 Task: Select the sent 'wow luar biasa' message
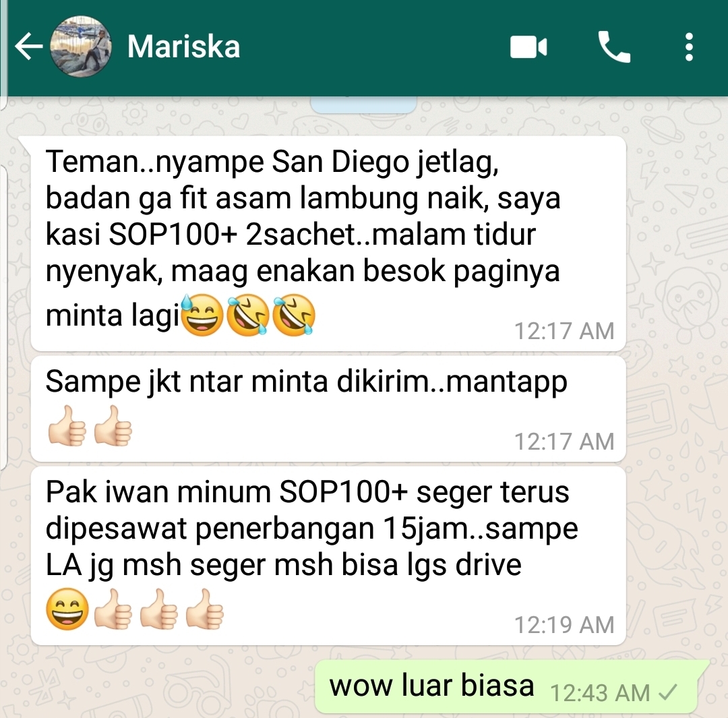[506, 686]
